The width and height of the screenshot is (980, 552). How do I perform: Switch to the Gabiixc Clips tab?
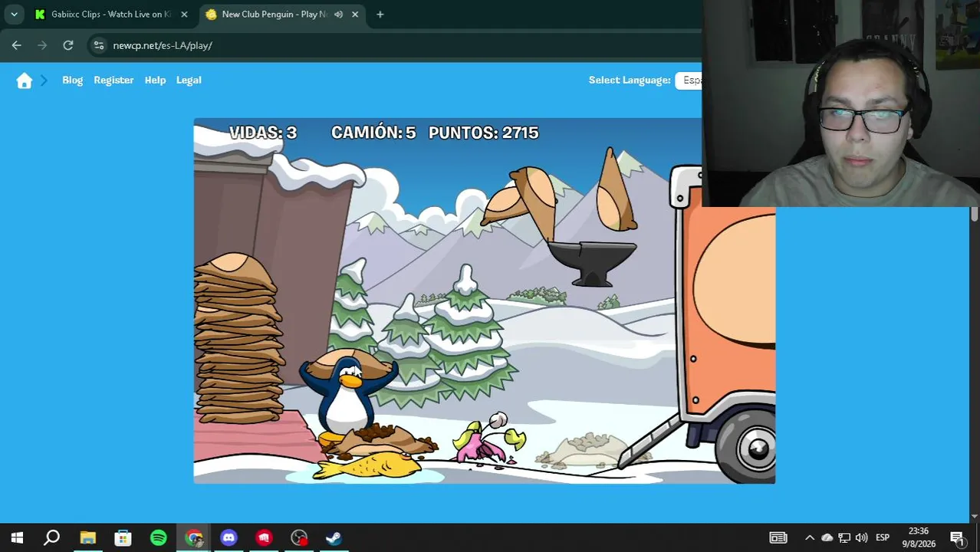[110, 14]
